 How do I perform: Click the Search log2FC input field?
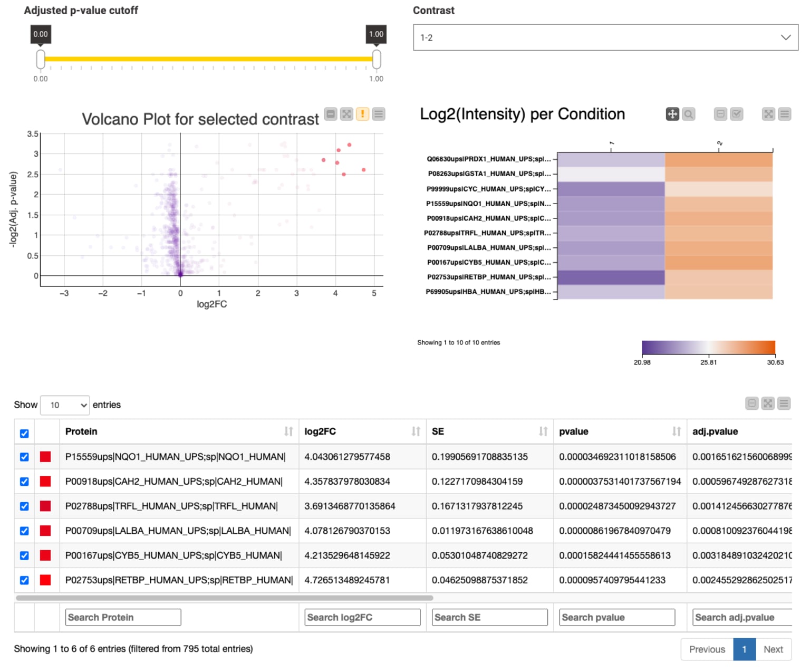click(362, 617)
